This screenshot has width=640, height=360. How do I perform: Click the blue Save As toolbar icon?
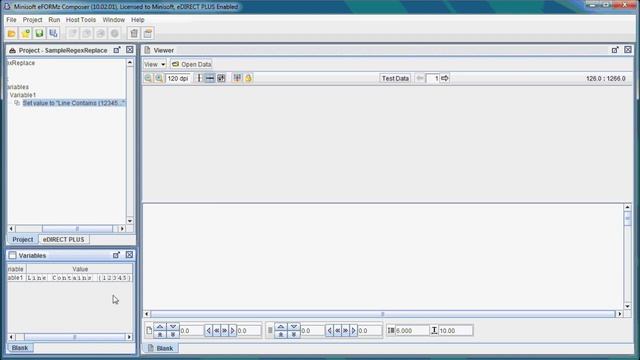[53, 33]
